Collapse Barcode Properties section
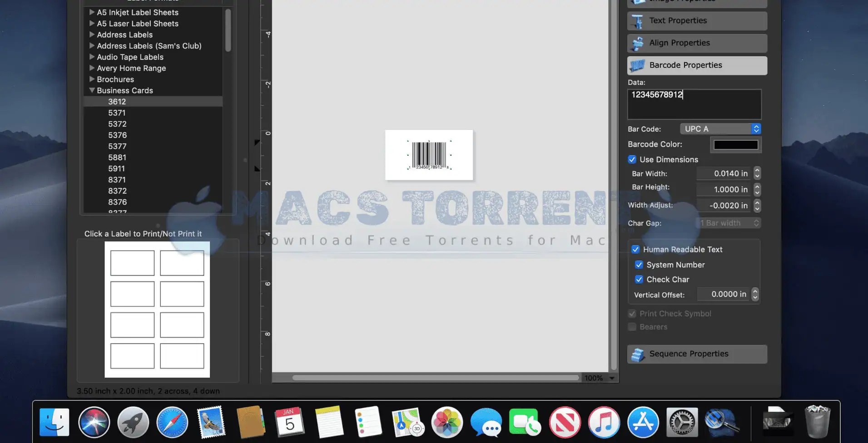The width and height of the screenshot is (868, 443). pyautogui.click(x=697, y=65)
